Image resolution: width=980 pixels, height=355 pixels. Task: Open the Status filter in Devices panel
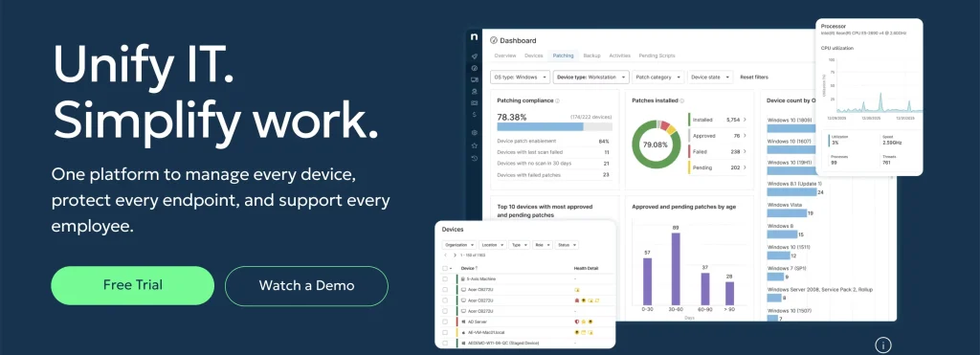coord(567,245)
